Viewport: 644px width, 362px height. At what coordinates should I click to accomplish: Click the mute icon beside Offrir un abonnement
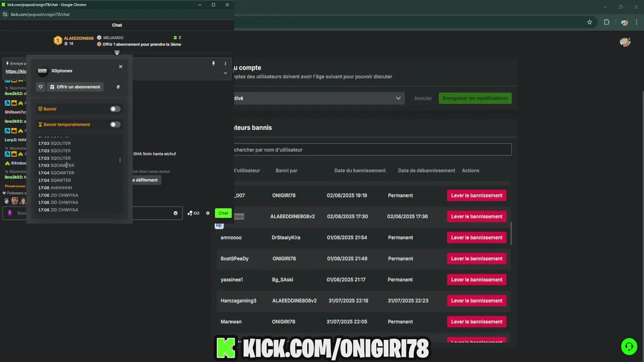[x=118, y=87]
